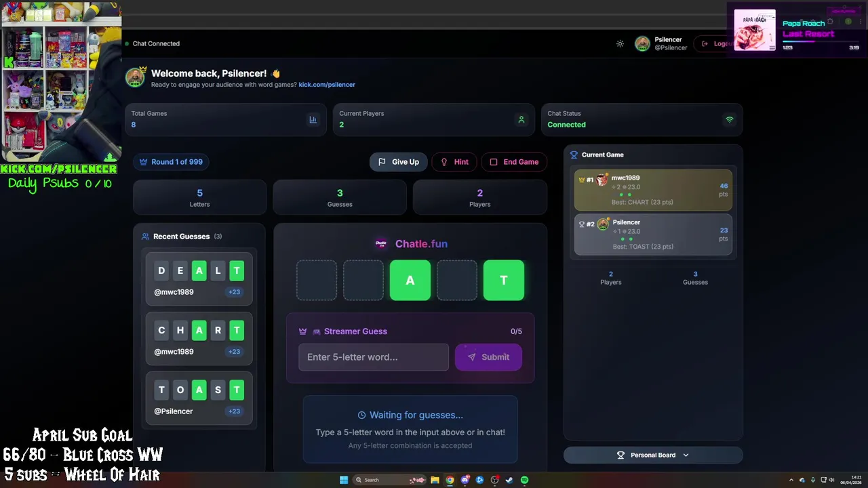
Task: Click the trophy icon on Personal Board
Action: point(620,455)
